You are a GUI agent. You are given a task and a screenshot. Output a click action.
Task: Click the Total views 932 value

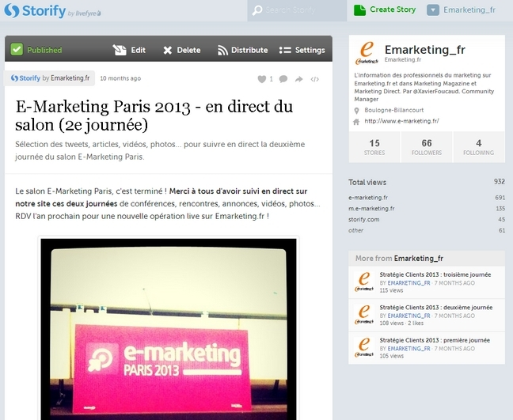[500, 182]
